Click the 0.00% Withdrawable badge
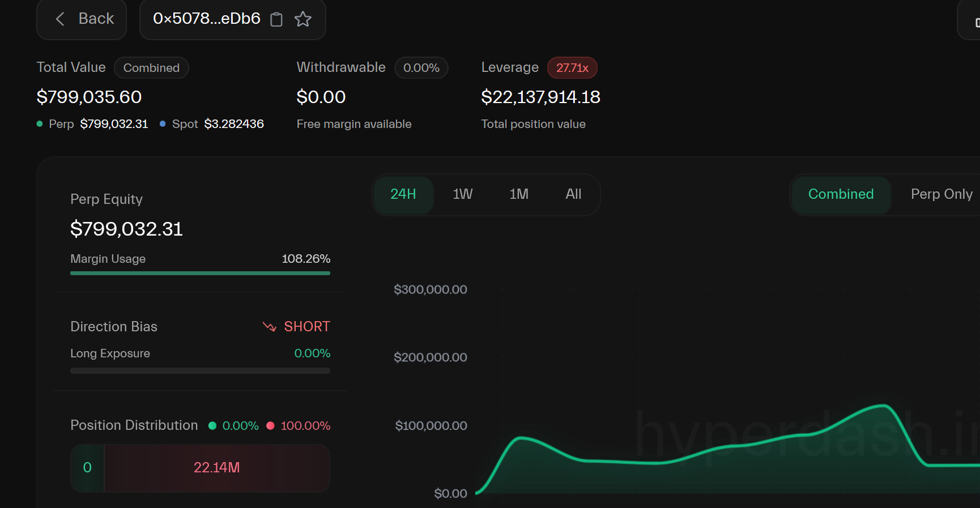The height and width of the screenshot is (508, 980). click(421, 68)
